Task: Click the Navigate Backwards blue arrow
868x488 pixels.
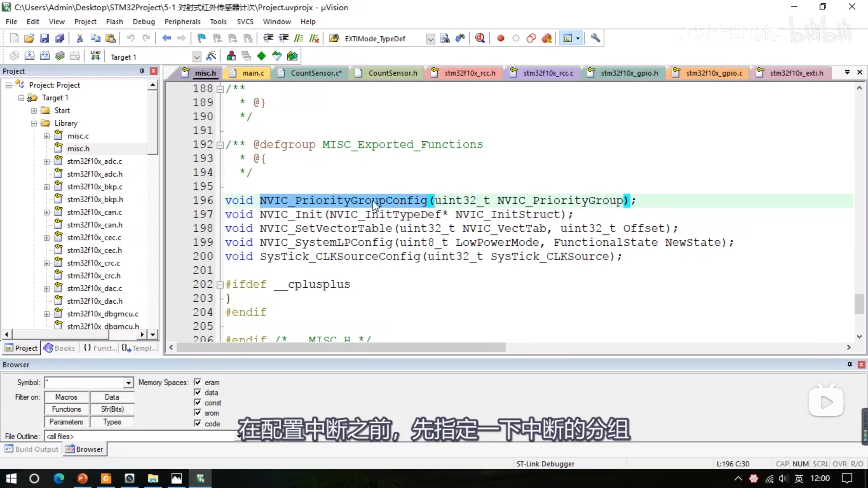Action: [x=166, y=38]
